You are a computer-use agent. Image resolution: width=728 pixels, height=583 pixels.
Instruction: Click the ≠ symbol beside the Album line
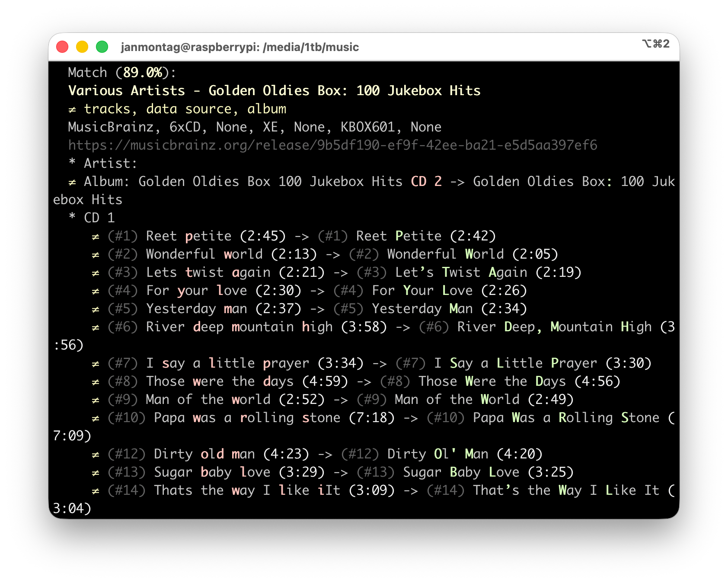point(72,182)
